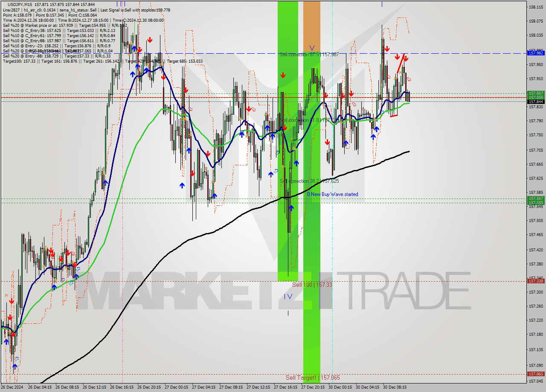Click the 'Sell %20 @ Entry -88' line
The width and height of the screenshot is (546, 392).
pos(57,56)
